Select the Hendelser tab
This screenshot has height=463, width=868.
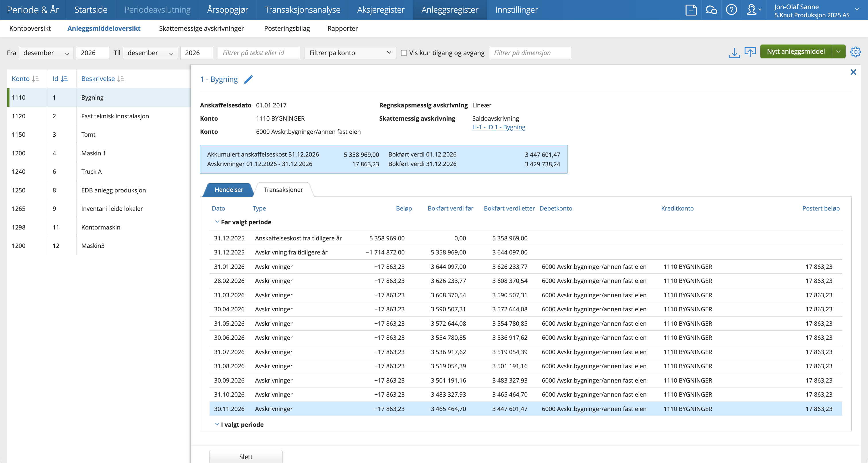(x=229, y=190)
